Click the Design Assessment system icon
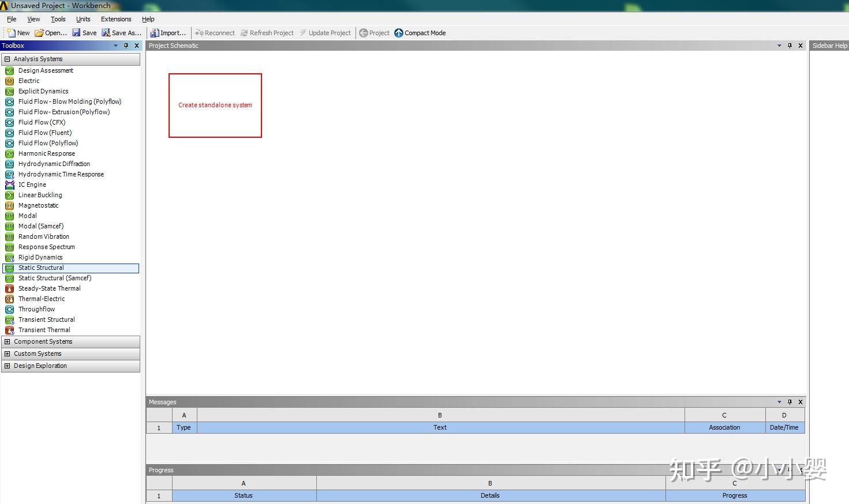The width and height of the screenshot is (849, 504). [9, 70]
